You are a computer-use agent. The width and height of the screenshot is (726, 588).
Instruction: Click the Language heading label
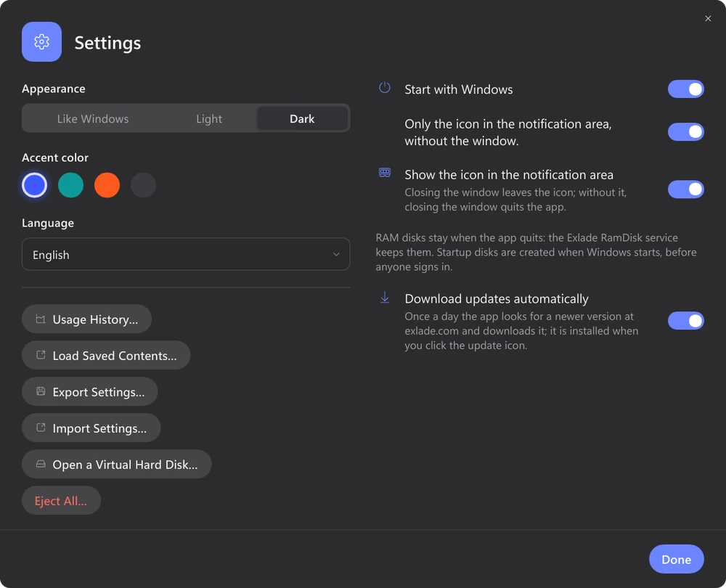48,223
